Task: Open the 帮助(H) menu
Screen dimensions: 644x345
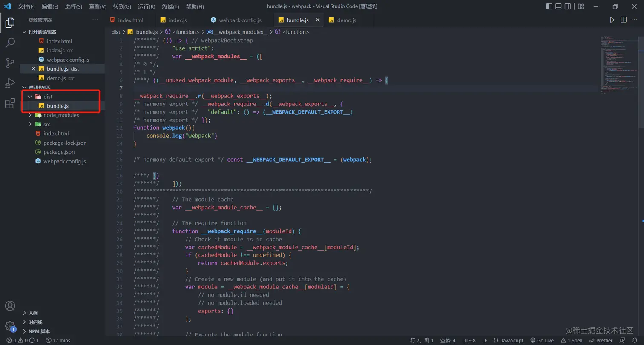Action: [195, 7]
